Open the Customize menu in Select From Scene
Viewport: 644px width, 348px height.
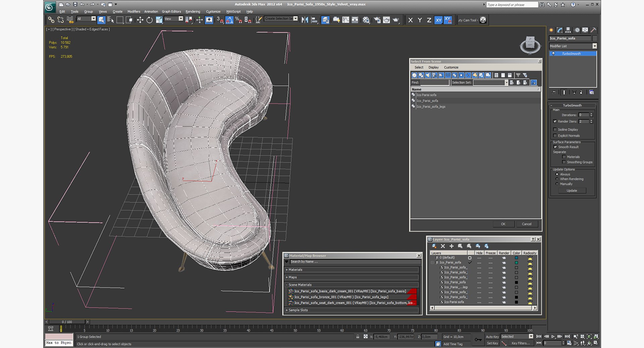451,67
